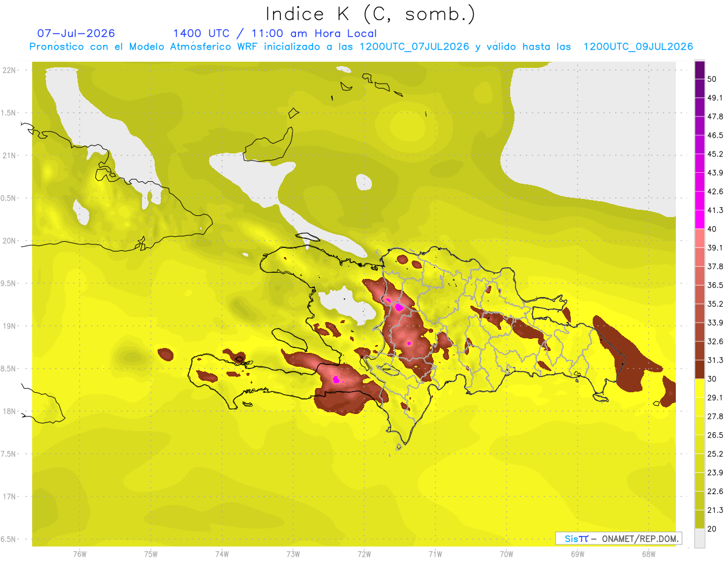728x562 pixels.
Task: Click the "27.8" color scale value
Action: [715, 416]
